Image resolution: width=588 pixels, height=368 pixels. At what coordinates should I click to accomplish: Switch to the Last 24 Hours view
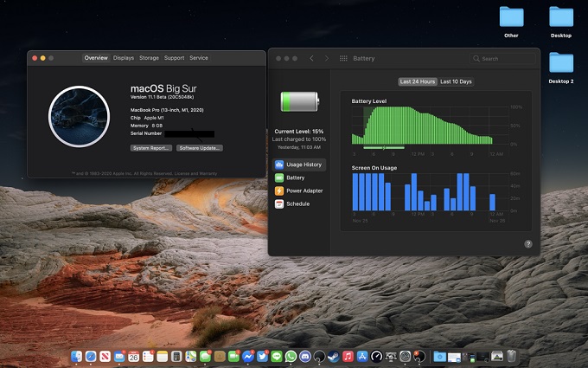[418, 81]
